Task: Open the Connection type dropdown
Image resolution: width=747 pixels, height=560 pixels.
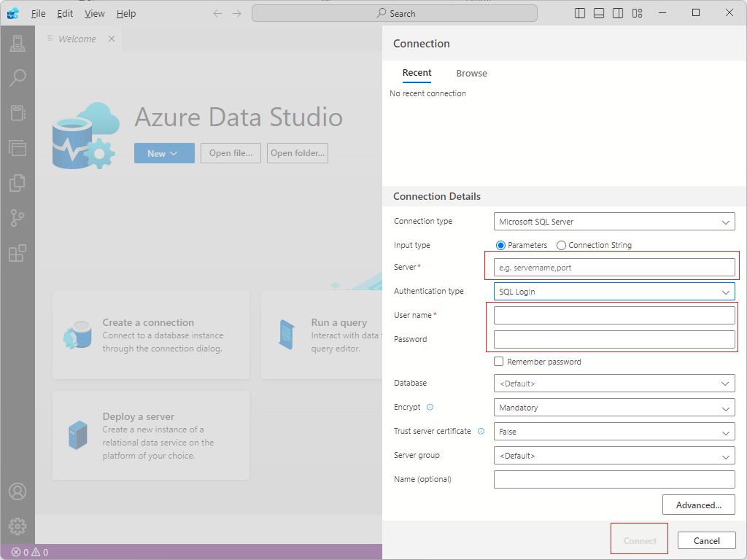Action: (x=614, y=222)
